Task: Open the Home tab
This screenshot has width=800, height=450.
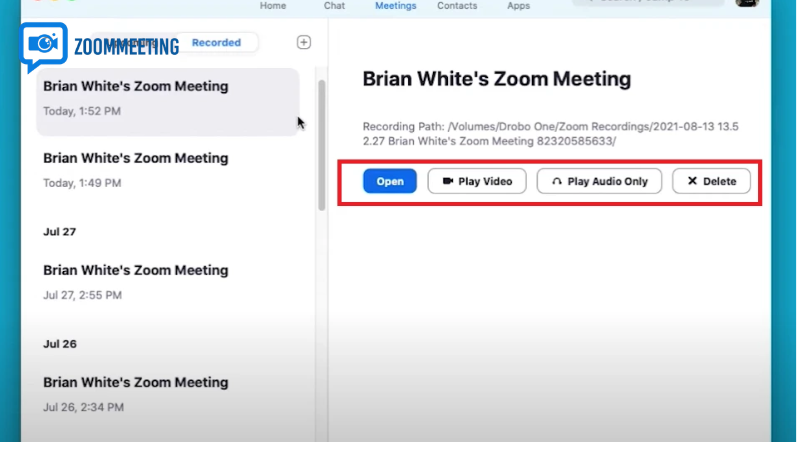Action: click(273, 6)
